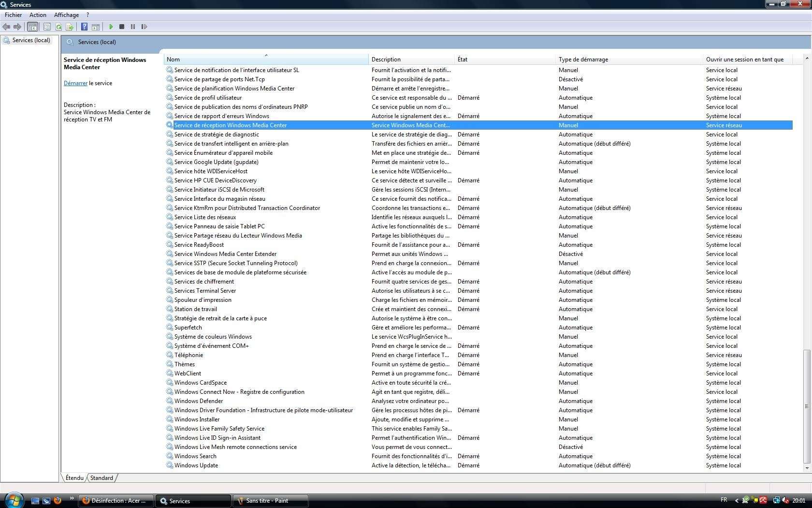Start the service with the green play icon
Screen dimensions: 812x508
point(111,27)
